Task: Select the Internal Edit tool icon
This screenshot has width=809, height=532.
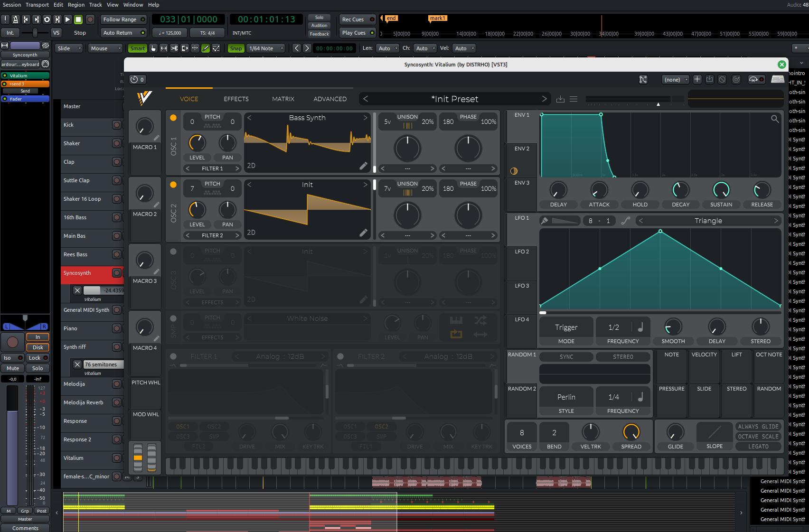Action: pyautogui.click(x=216, y=48)
